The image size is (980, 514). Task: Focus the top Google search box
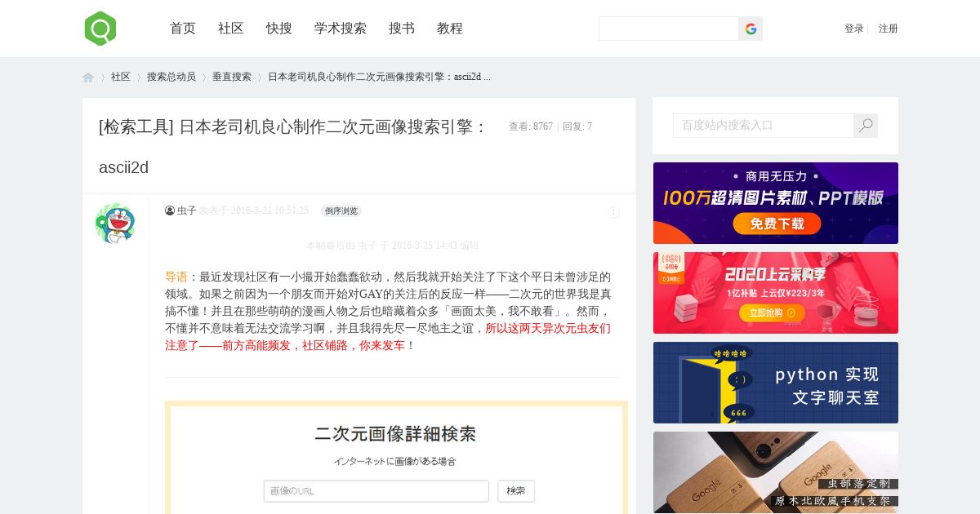[669, 29]
